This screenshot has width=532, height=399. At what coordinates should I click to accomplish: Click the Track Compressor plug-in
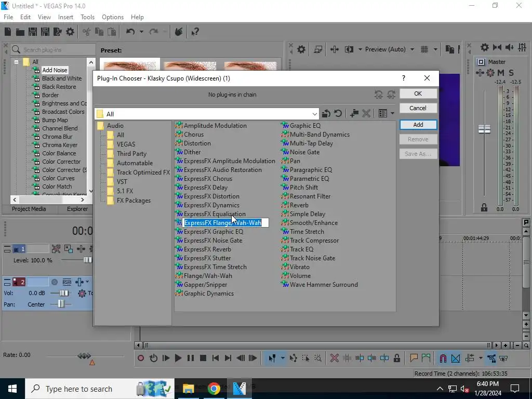coord(310,240)
